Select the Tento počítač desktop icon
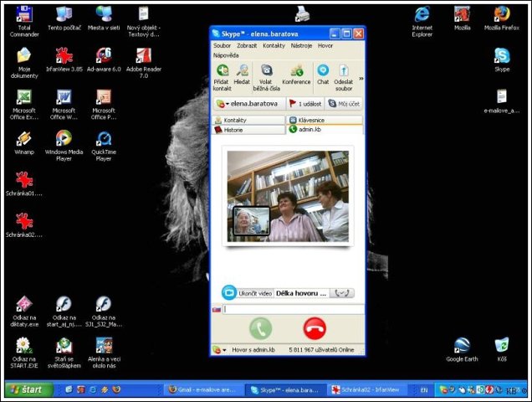Viewport: 532px width, 402px height. coord(64,18)
